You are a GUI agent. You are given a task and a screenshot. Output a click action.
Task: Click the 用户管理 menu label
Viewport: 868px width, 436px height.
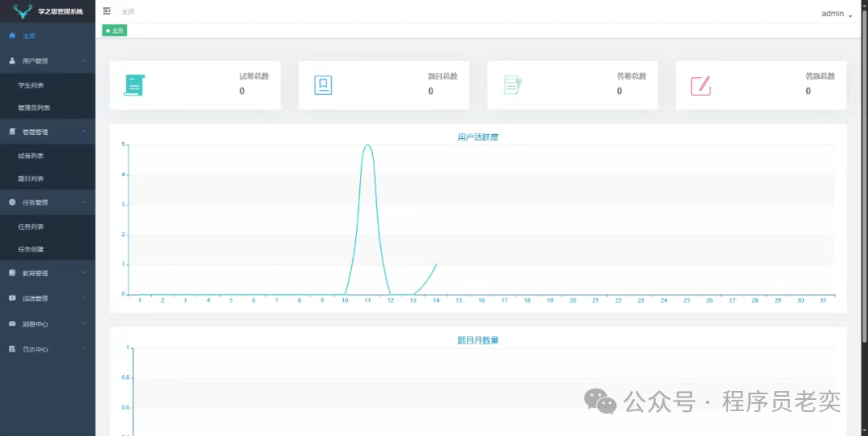(35, 61)
